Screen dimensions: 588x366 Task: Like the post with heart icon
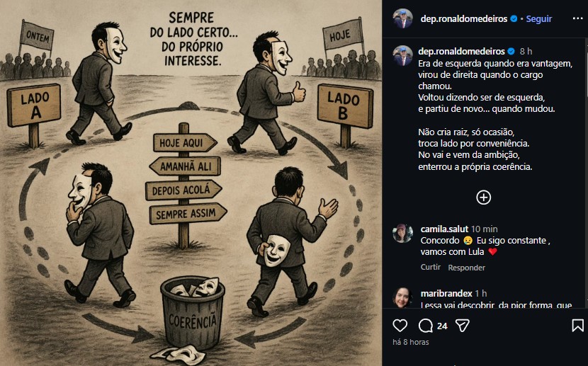(400, 325)
